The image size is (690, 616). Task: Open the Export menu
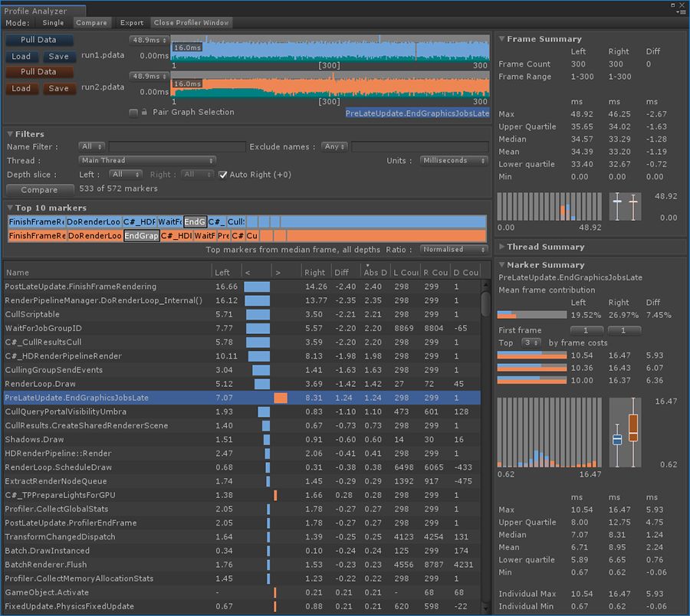pos(133,22)
